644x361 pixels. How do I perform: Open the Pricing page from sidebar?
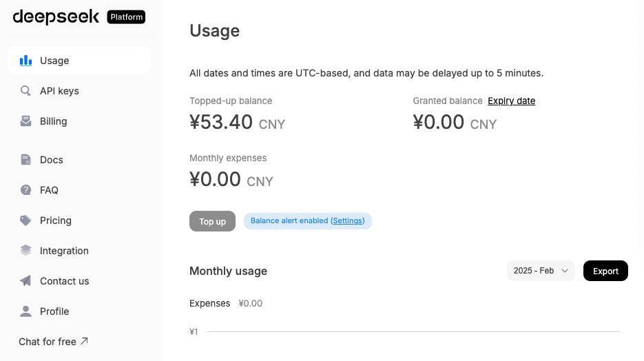pos(56,220)
